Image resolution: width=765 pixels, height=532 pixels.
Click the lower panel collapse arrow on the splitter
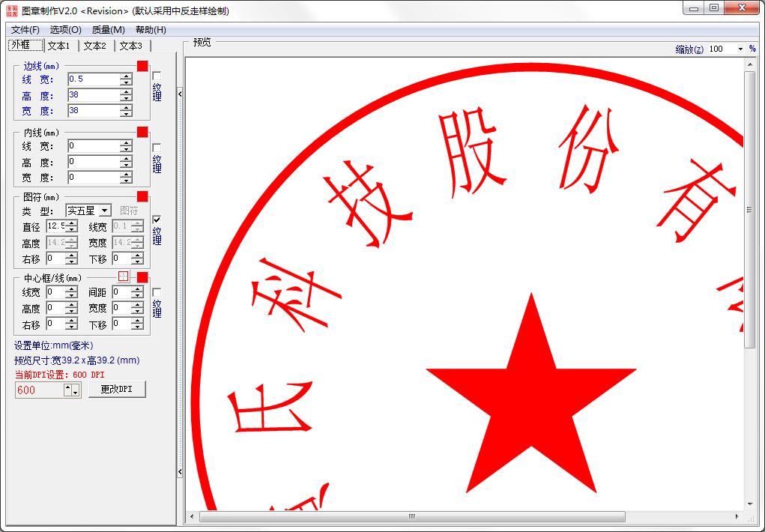[x=180, y=473]
